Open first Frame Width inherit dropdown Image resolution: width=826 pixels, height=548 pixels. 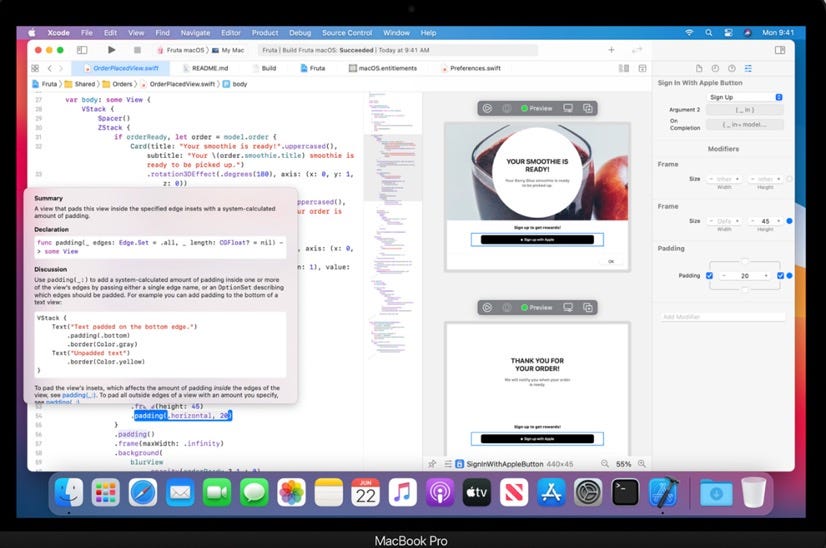pyautogui.click(x=724, y=179)
